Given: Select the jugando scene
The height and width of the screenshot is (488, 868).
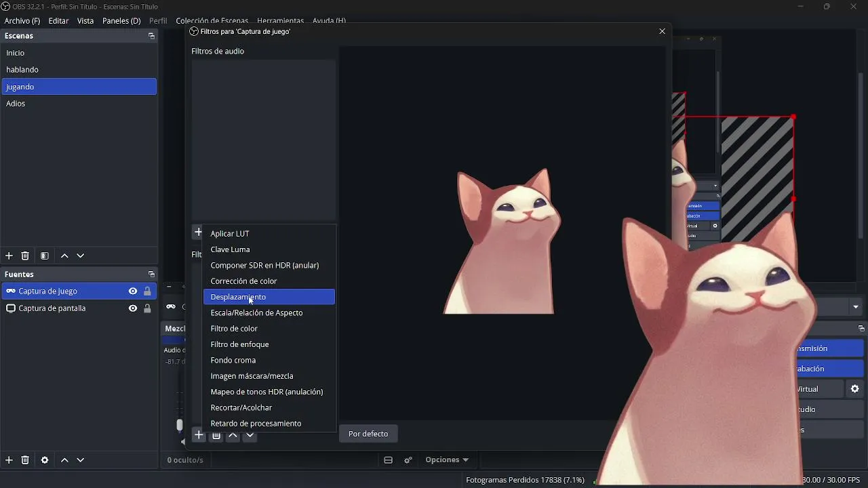Looking at the screenshot, I should click(x=79, y=87).
